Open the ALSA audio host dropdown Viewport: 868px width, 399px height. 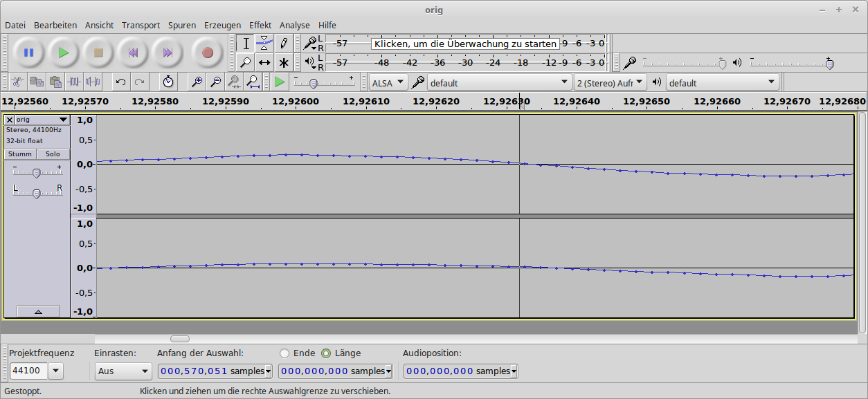click(388, 82)
